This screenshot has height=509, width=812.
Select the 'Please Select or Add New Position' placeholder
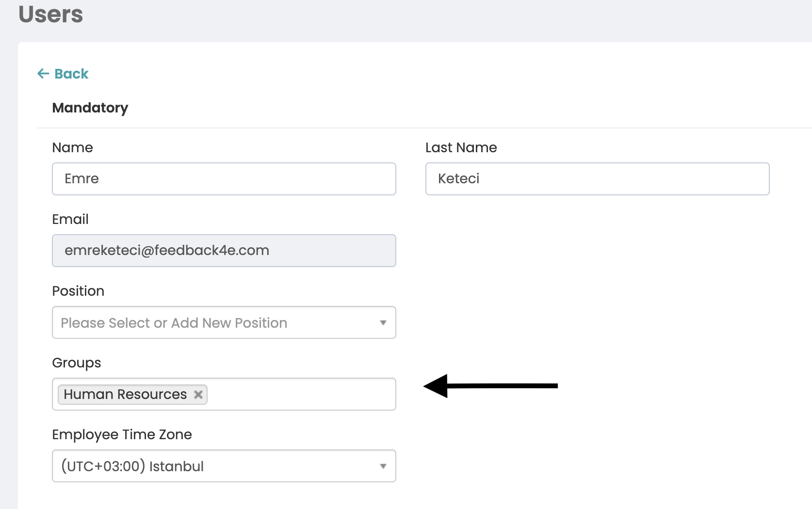[x=174, y=323]
